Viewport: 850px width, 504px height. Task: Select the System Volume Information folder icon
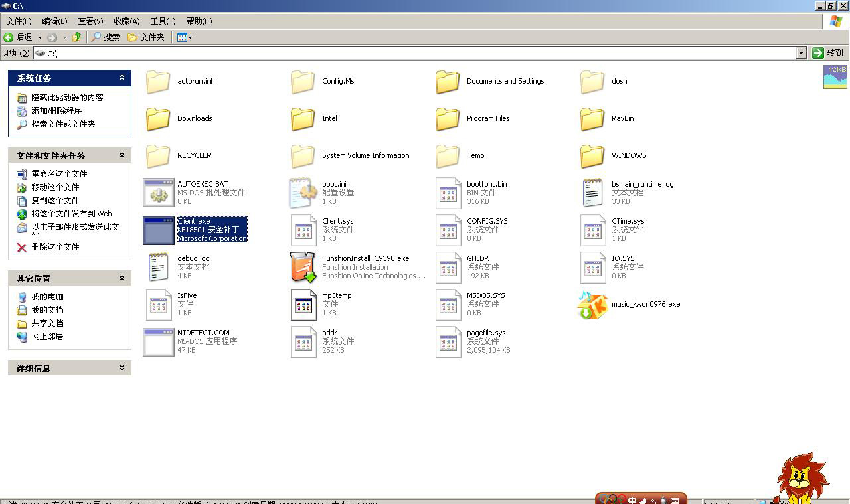coord(303,156)
